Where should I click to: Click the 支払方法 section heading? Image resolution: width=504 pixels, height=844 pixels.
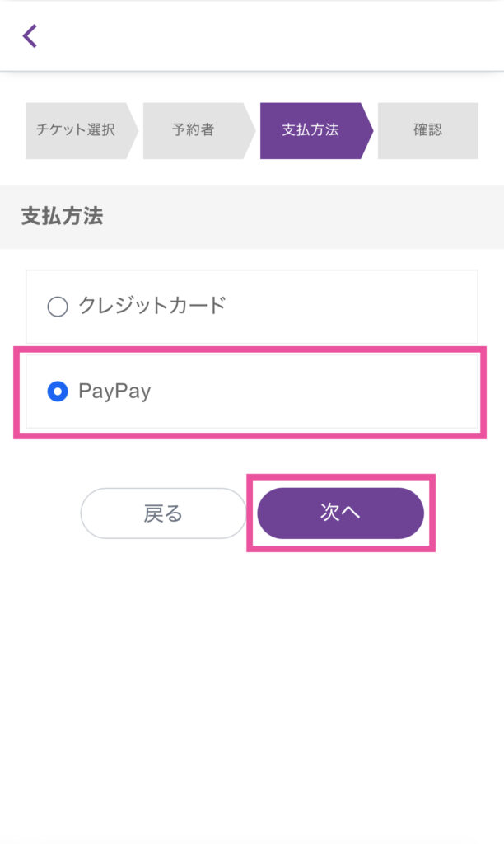point(62,217)
